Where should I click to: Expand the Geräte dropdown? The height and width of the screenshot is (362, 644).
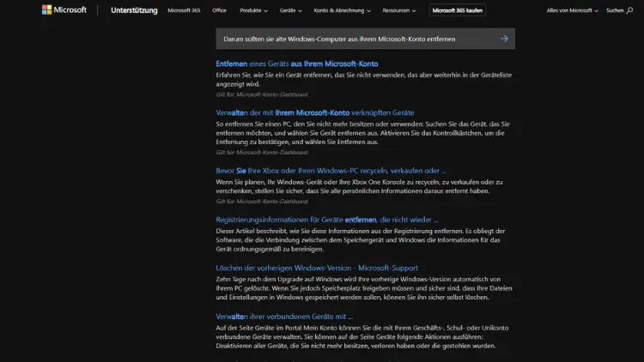tap(290, 10)
